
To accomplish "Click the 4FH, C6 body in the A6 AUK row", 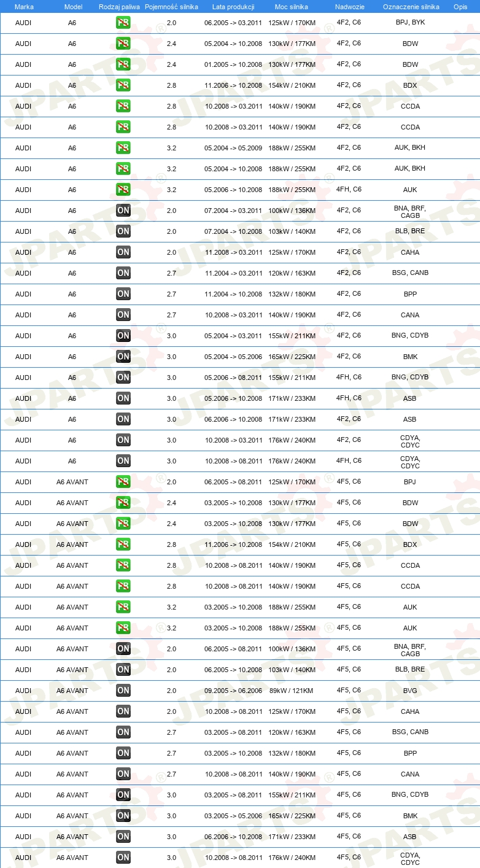I will [349, 190].
